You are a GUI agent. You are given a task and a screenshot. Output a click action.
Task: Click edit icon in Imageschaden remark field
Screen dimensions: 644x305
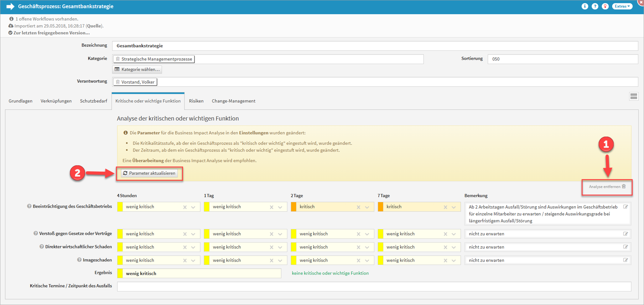tap(626, 260)
